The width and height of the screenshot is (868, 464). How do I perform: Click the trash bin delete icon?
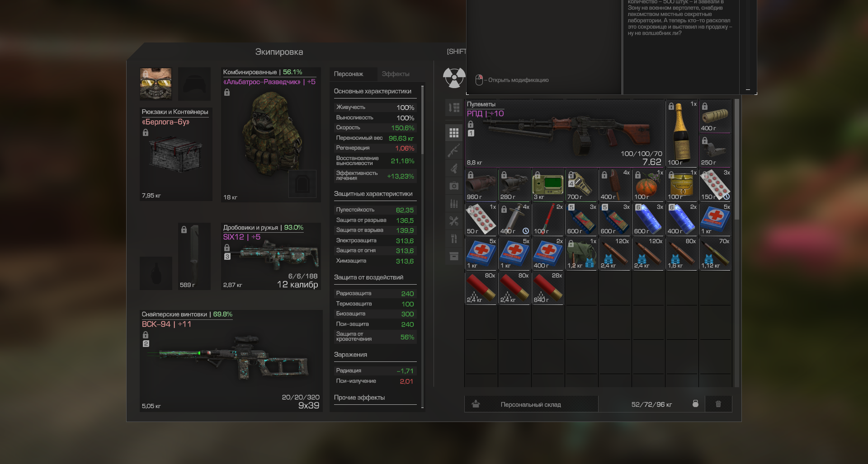tap(718, 404)
